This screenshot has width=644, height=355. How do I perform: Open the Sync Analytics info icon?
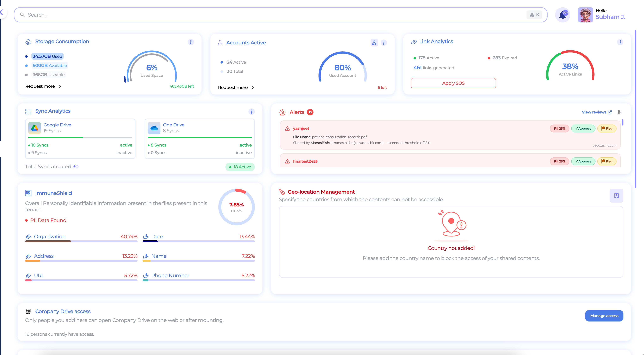[251, 111]
